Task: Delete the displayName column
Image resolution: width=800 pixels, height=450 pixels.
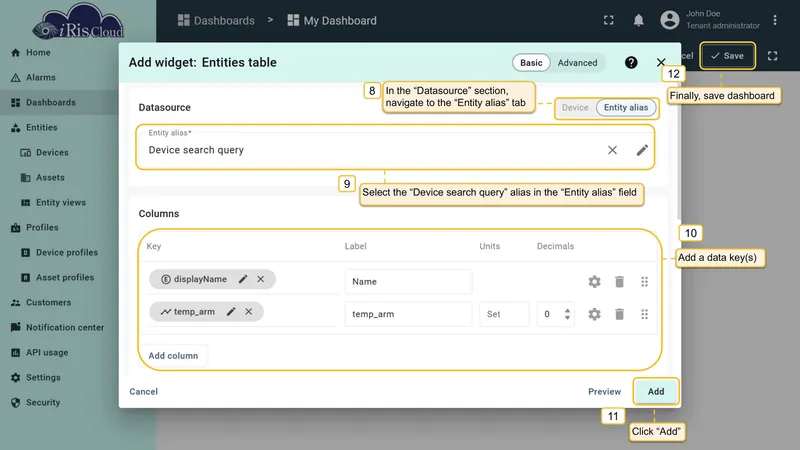Action: coord(619,282)
